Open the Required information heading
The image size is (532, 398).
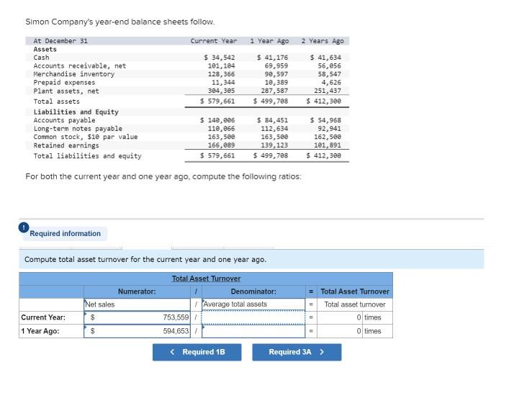(x=65, y=233)
